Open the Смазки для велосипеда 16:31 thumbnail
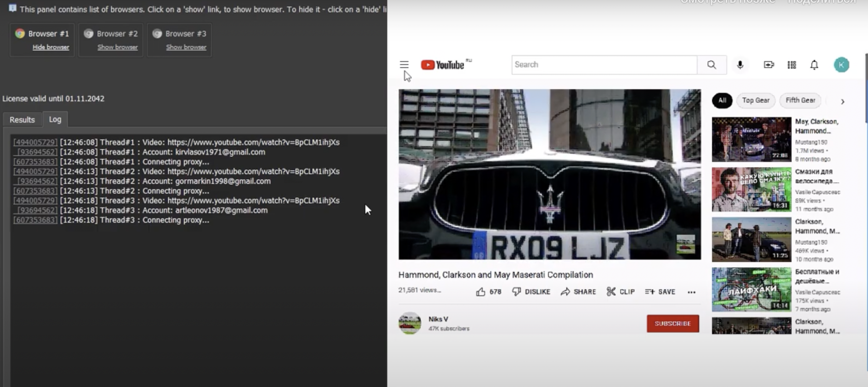Screen dimensions: 868x387 (x=751, y=189)
